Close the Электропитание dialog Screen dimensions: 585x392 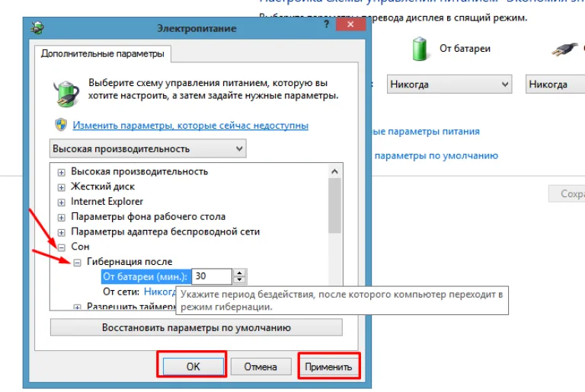pyautogui.click(x=350, y=24)
